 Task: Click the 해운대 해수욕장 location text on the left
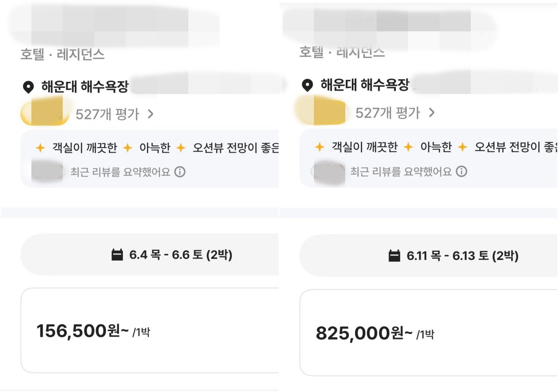point(82,86)
